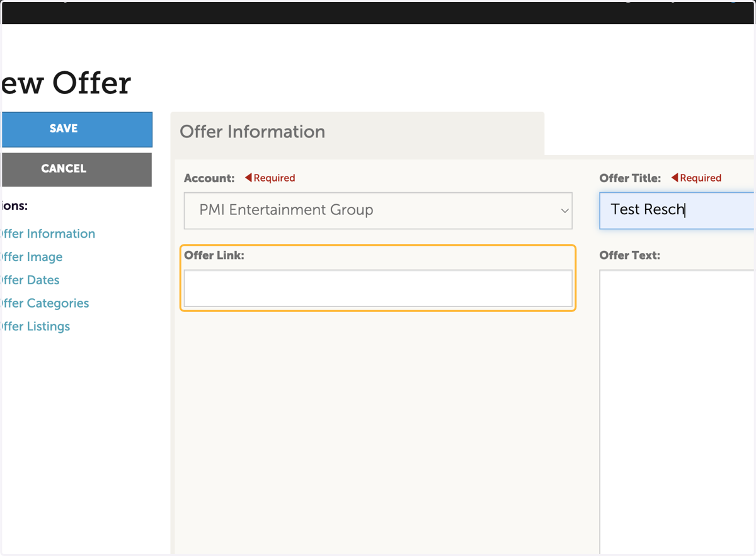The height and width of the screenshot is (556, 756).
Task: Click the Offer Text: label
Action: click(630, 256)
